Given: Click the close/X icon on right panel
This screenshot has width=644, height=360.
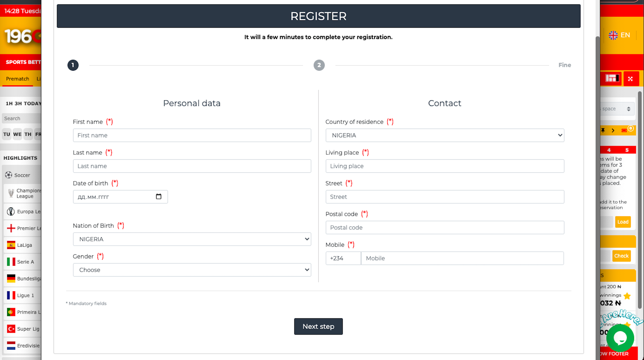Looking at the screenshot, I should (x=630, y=79).
